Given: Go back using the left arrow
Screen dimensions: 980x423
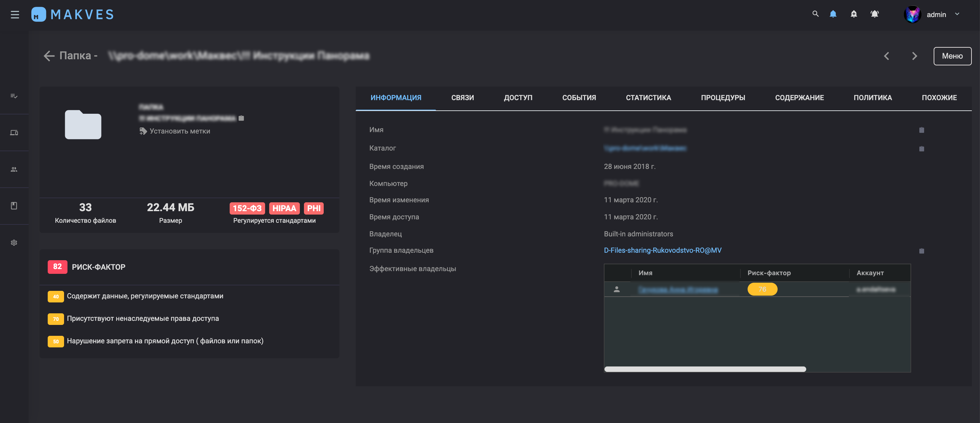Looking at the screenshot, I should click(49, 56).
